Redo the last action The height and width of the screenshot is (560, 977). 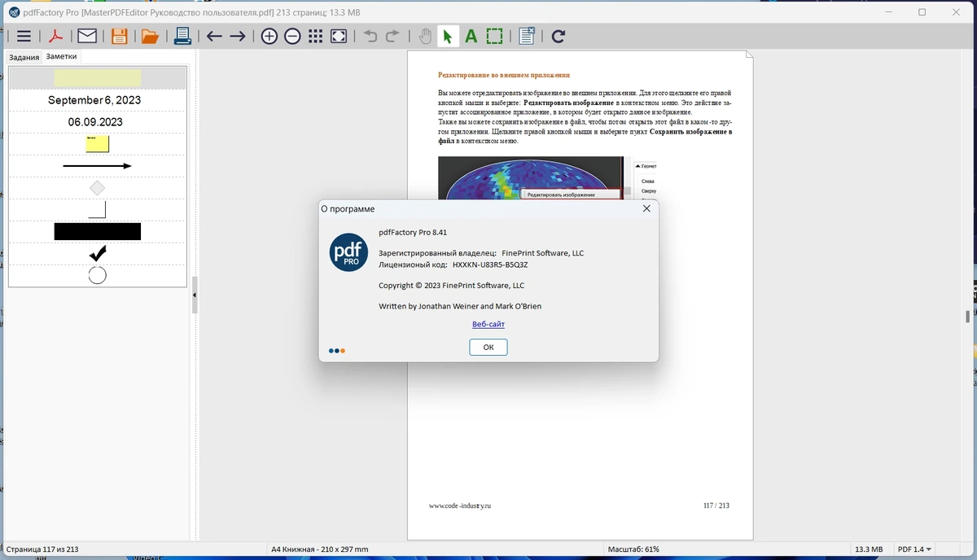coord(392,36)
